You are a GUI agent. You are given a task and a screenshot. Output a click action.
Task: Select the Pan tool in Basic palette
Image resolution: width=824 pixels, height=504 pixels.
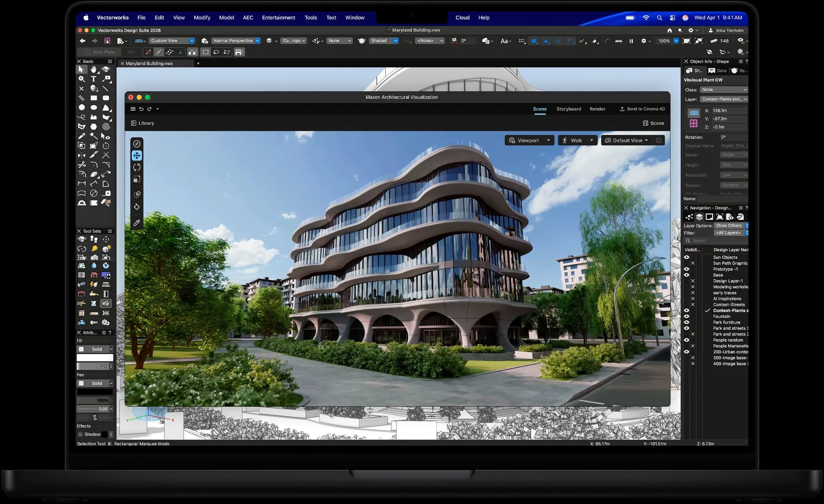pyautogui.click(x=93, y=70)
